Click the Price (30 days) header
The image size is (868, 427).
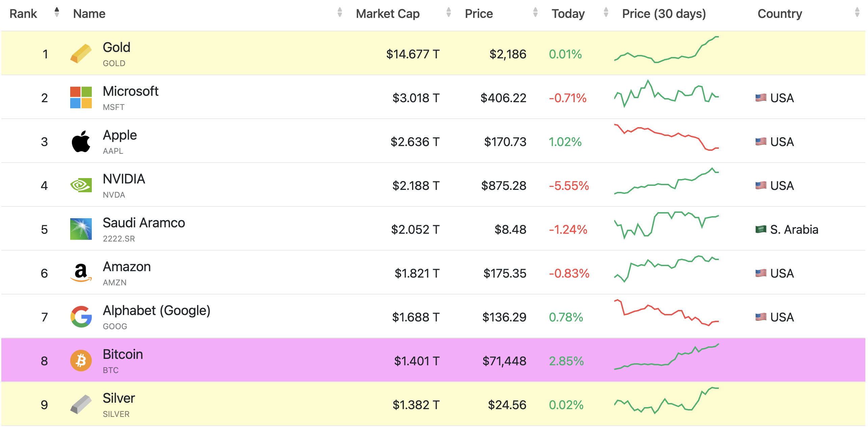click(x=664, y=14)
